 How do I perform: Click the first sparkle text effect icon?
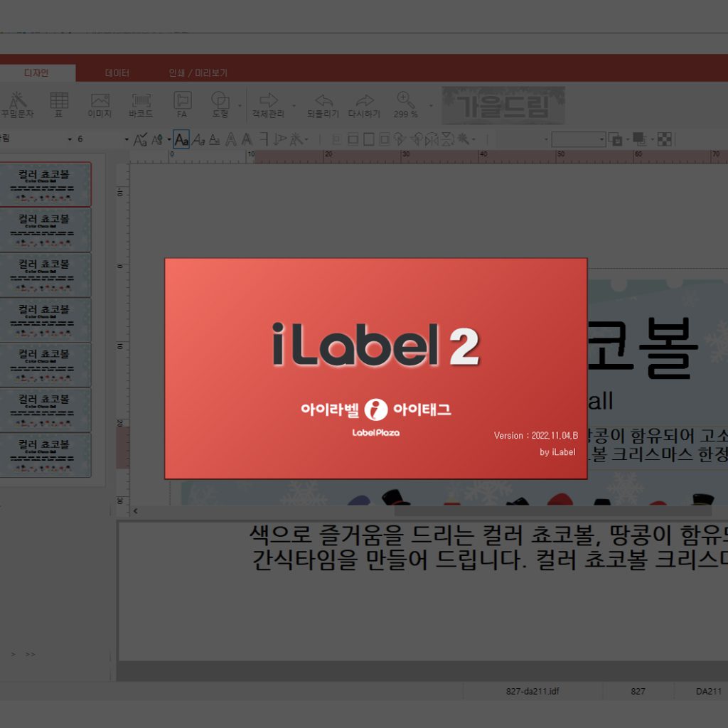[296, 139]
